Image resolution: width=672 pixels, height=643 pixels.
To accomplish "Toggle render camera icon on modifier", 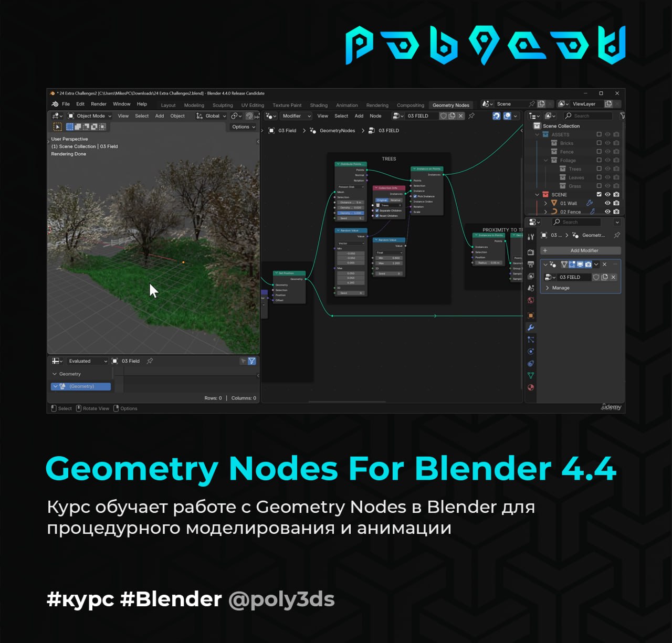I will pyautogui.click(x=588, y=265).
